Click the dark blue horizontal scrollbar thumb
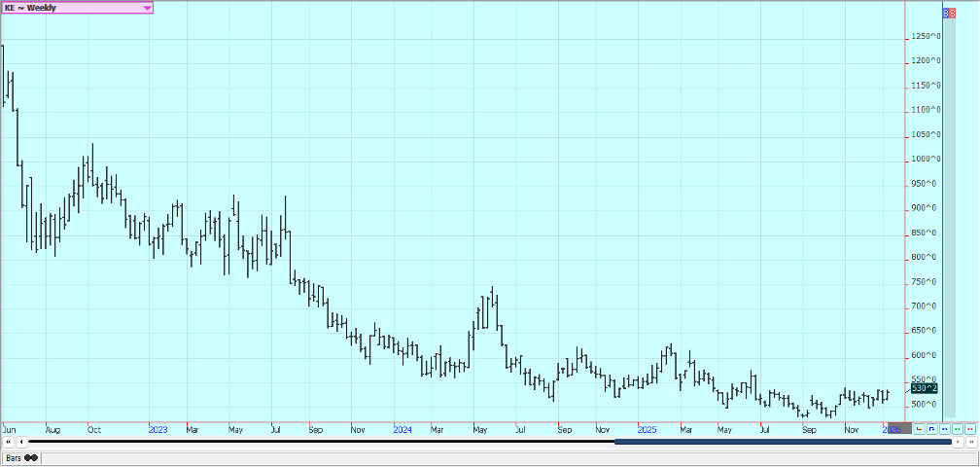The image size is (980, 467). coord(783,443)
